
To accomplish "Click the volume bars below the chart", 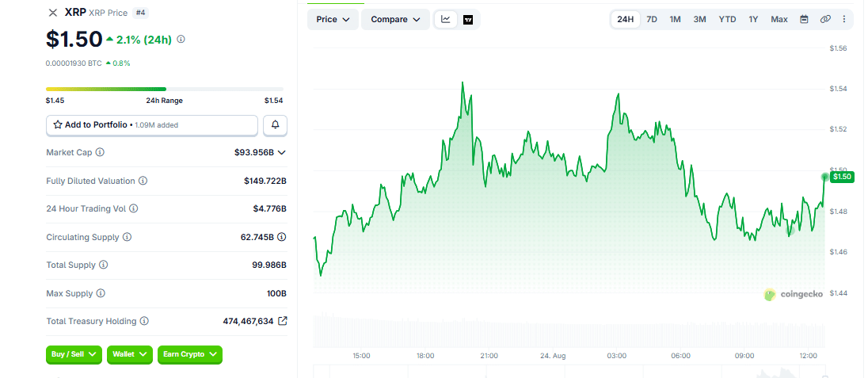I will [x=569, y=331].
